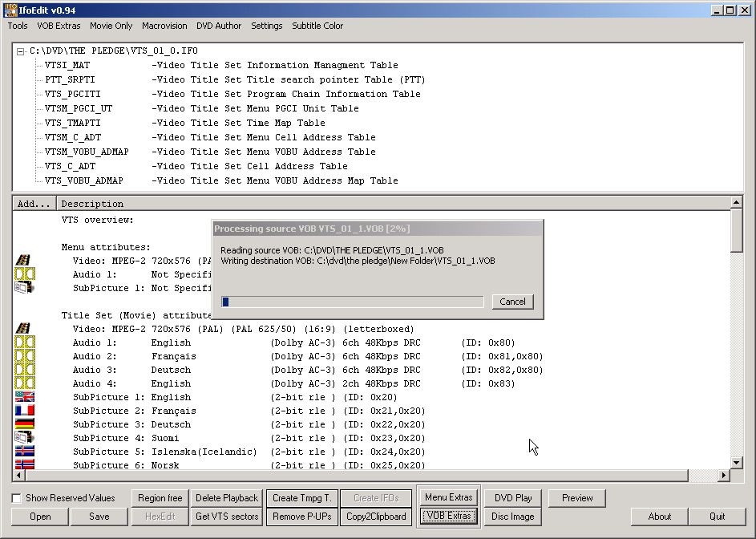
Task: Click the Add... column header
Action: click(34, 204)
